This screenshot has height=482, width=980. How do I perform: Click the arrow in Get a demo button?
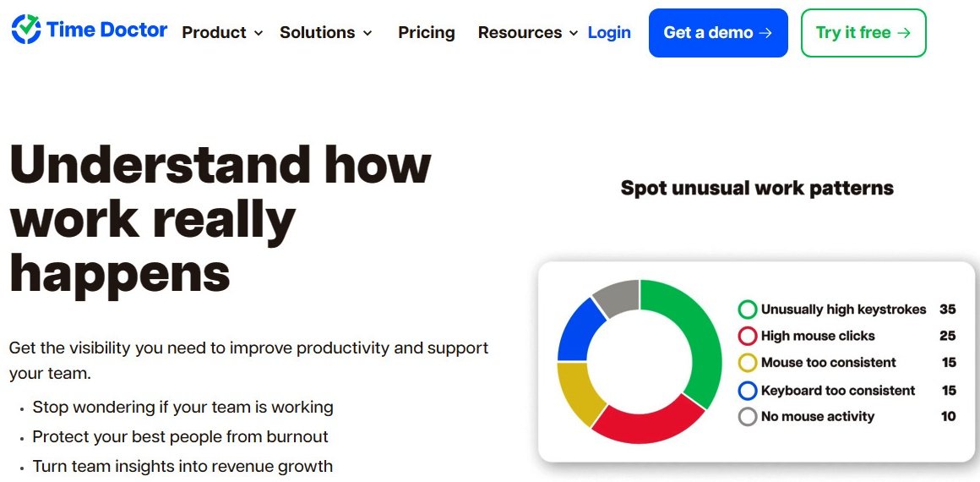pyautogui.click(x=765, y=32)
